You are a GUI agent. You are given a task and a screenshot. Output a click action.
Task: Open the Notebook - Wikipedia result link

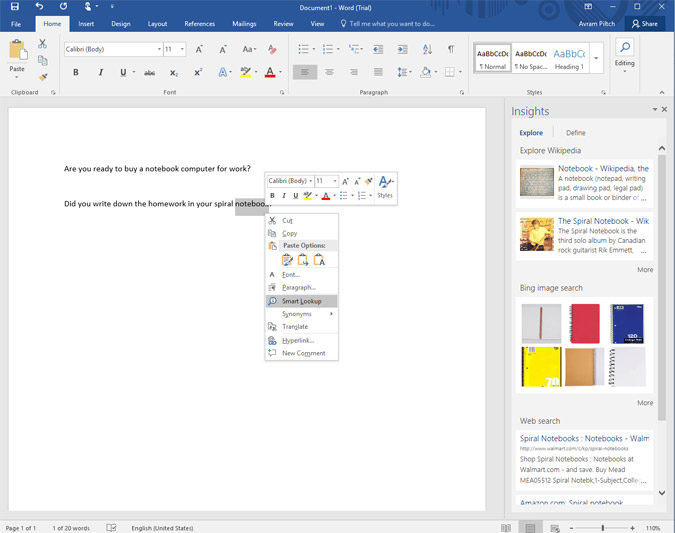tap(603, 169)
